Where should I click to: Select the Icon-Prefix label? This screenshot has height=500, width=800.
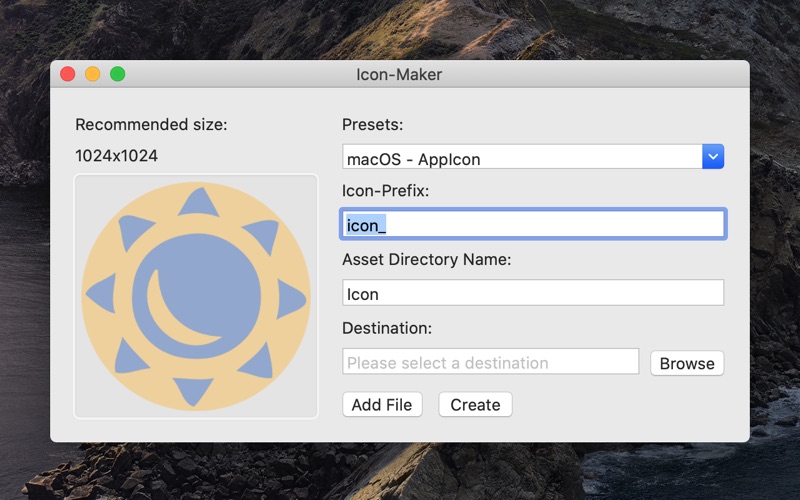pyautogui.click(x=385, y=191)
